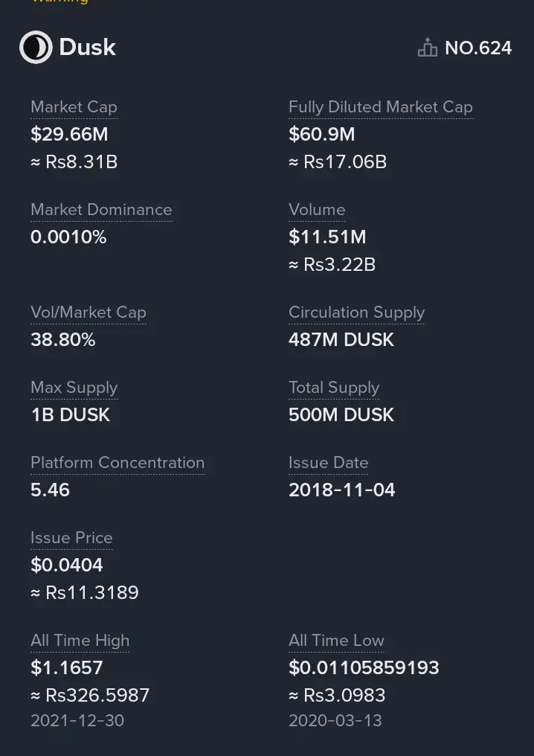The width and height of the screenshot is (534, 756).
Task: Tap the Total Supply label
Action: (334, 388)
